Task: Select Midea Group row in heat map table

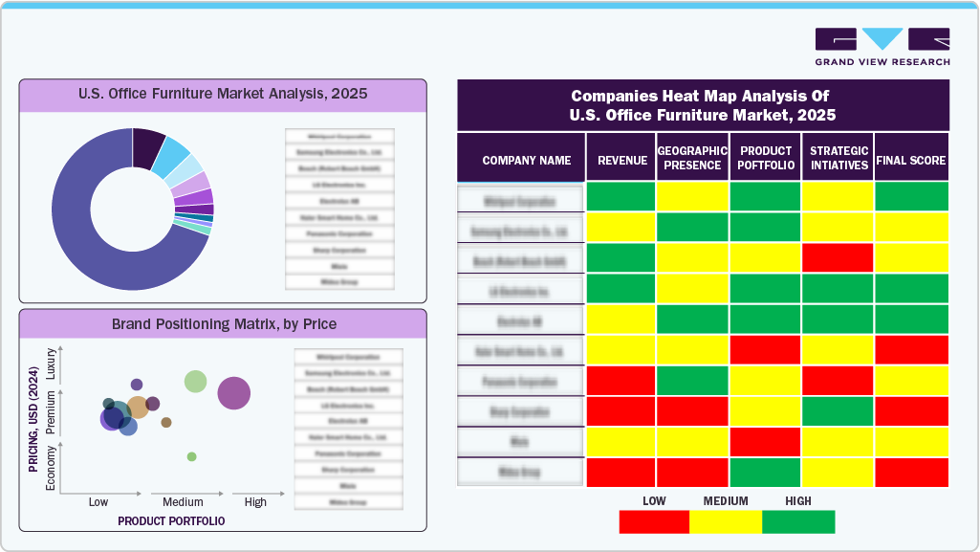Action: pos(520,472)
